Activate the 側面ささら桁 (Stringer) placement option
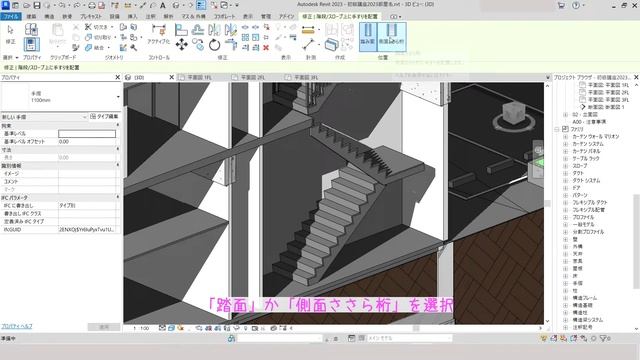This screenshot has width=640, height=360. tap(391, 36)
